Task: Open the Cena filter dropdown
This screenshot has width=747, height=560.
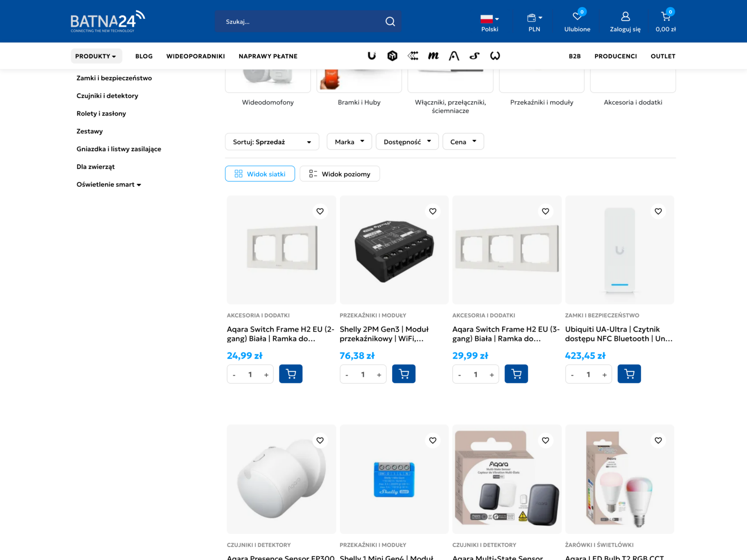Action: pos(463,141)
